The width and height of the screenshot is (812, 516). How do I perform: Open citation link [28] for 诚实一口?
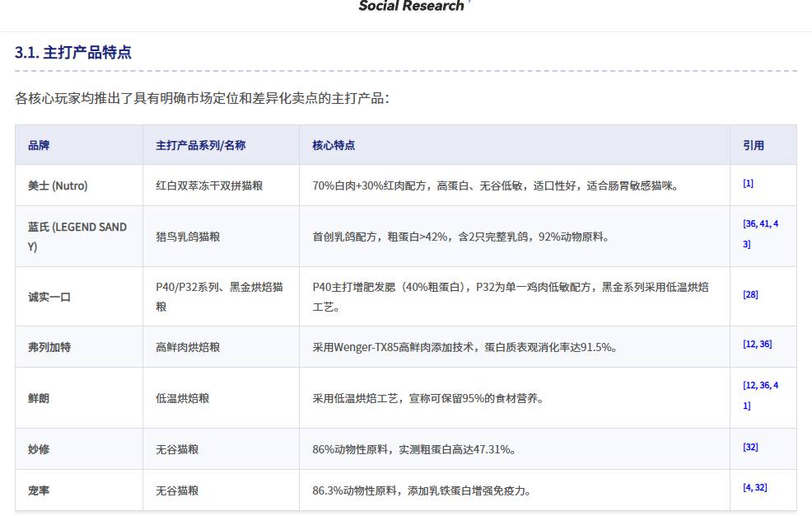click(x=750, y=295)
